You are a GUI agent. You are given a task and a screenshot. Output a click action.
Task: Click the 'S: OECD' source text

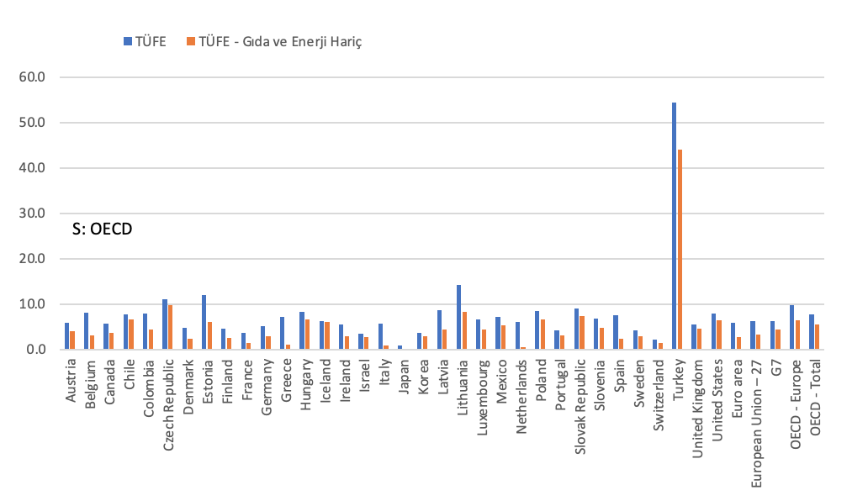[x=103, y=229]
